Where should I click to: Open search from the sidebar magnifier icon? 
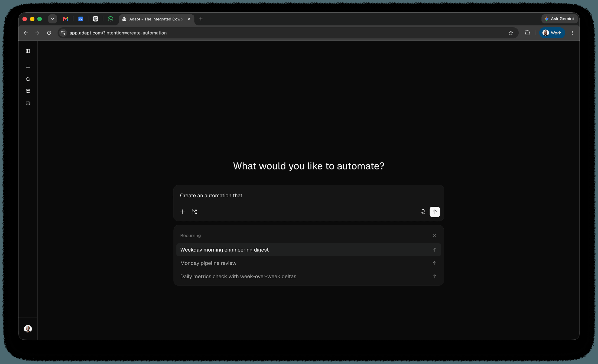28,79
